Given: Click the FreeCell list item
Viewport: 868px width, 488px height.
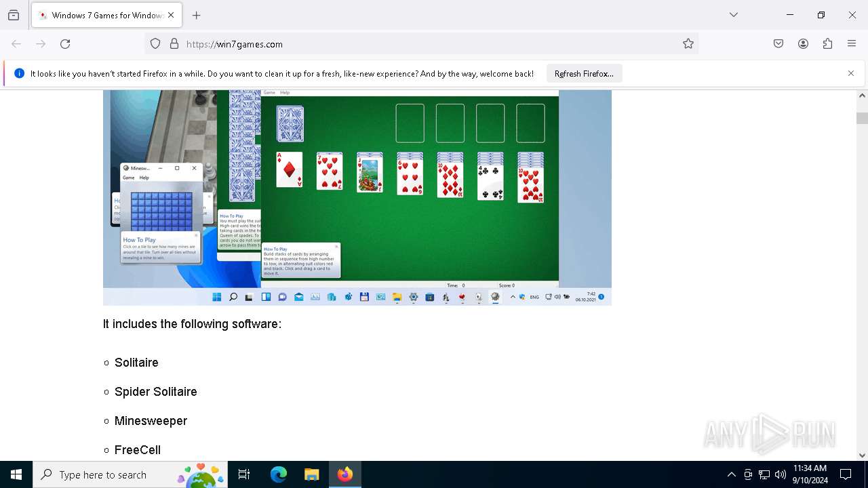Looking at the screenshot, I should (138, 450).
